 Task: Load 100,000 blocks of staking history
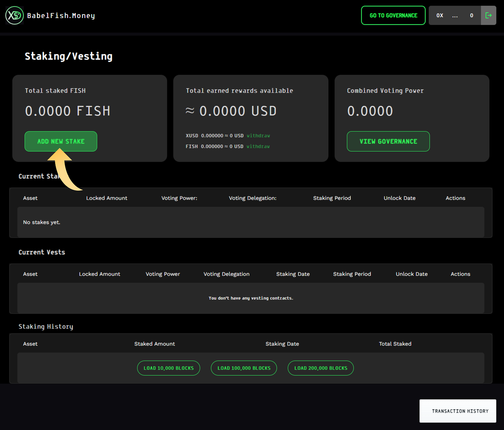(244, 368)
